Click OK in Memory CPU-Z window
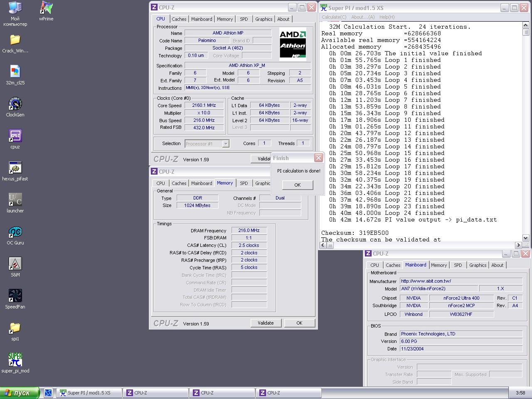This screenshot has height=399, width=532. tap(299, 323)
